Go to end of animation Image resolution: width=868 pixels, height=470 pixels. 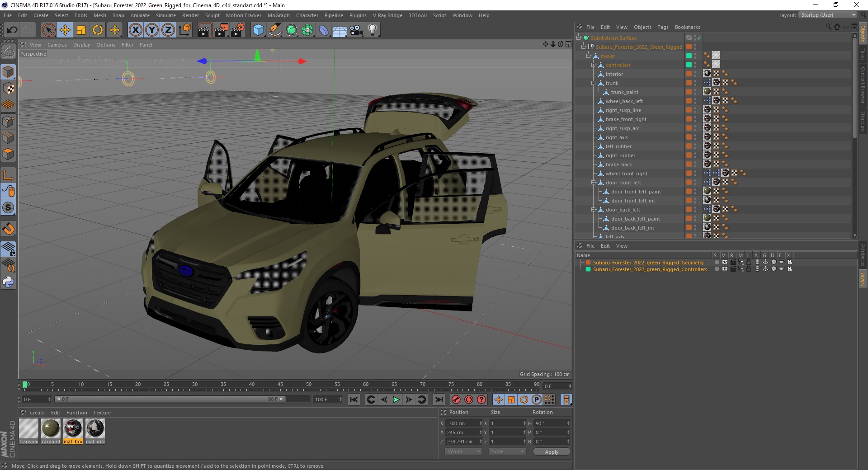[x=439, y=399]
